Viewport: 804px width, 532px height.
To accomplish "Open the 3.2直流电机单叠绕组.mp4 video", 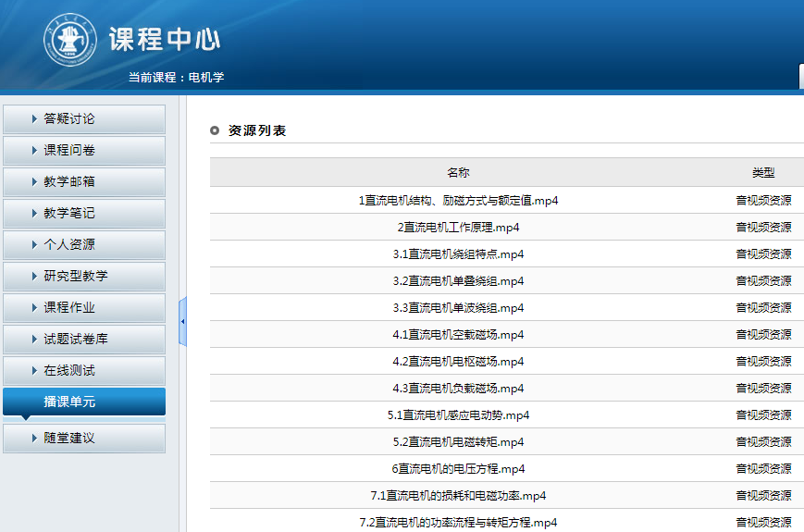I will click(458, 280).
